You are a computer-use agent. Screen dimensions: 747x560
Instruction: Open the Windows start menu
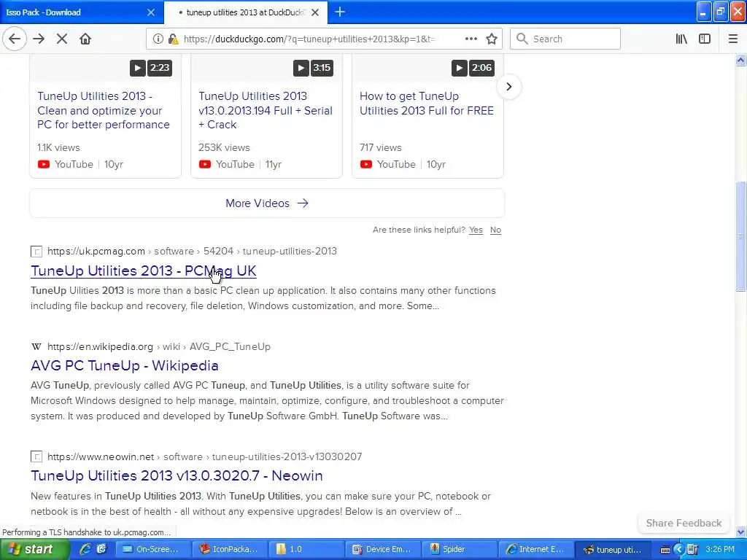coord(34,550)
